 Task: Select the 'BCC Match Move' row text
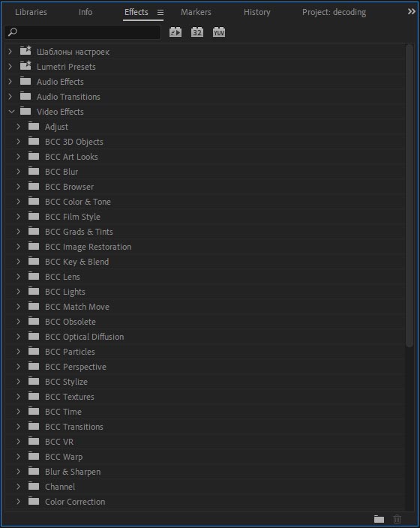[77, 307]
